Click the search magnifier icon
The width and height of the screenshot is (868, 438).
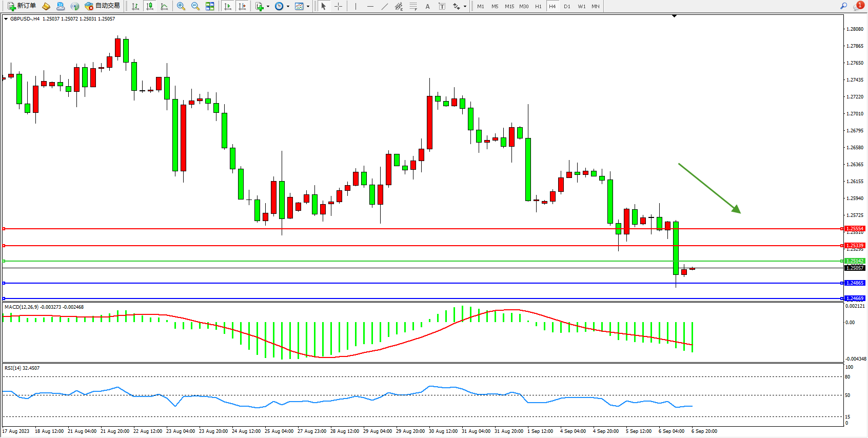point(843,6)
